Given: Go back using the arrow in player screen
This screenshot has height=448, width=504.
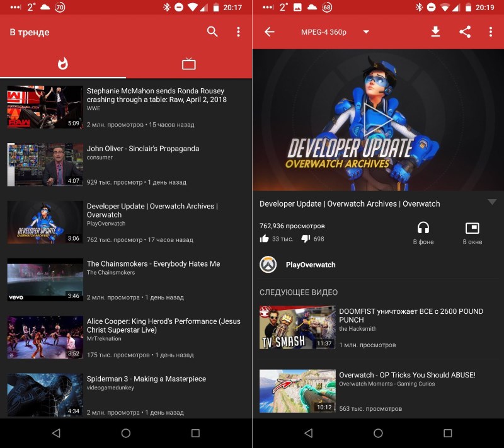Looking at the screenshot, I should coord(270,32).
